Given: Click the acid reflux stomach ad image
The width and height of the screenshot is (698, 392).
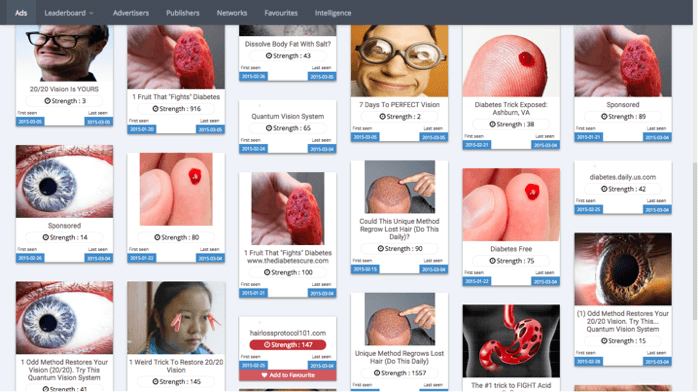Looking at the screenshot, I should (x=511, y=341).
